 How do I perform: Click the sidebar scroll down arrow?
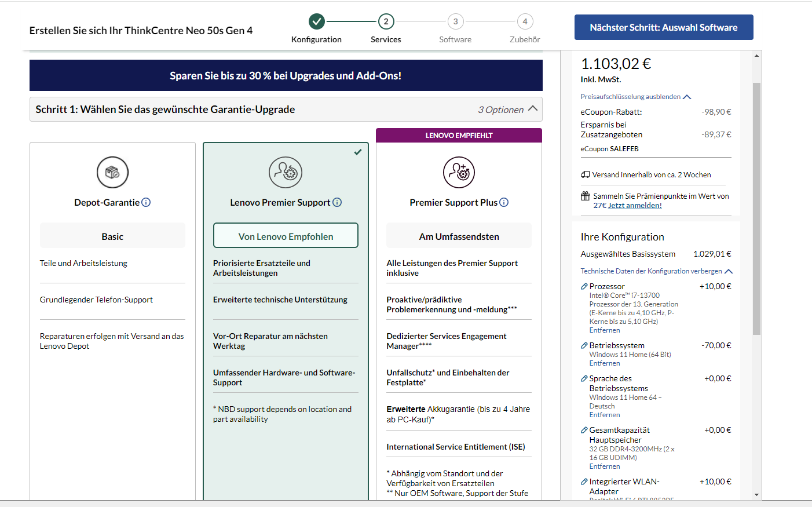point(756,495)
